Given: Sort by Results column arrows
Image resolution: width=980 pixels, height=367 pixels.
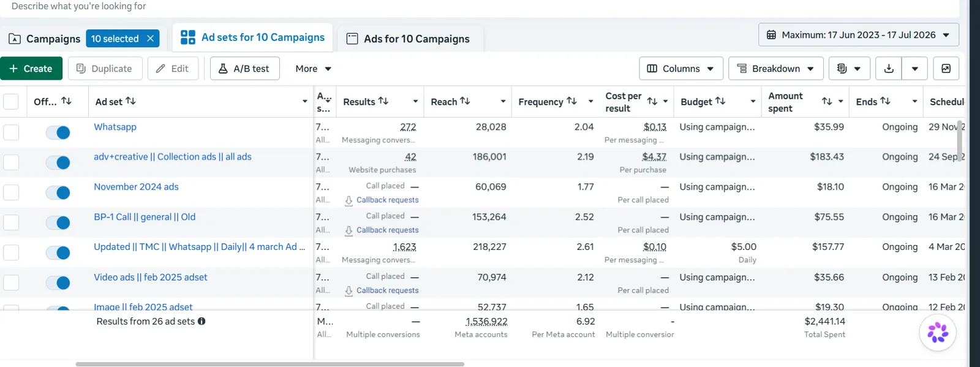Looking at the screenshot, I should [x=383, y=101].
